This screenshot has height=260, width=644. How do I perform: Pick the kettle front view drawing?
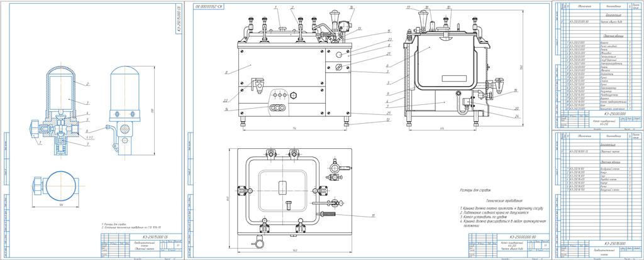tap(294, 69)
